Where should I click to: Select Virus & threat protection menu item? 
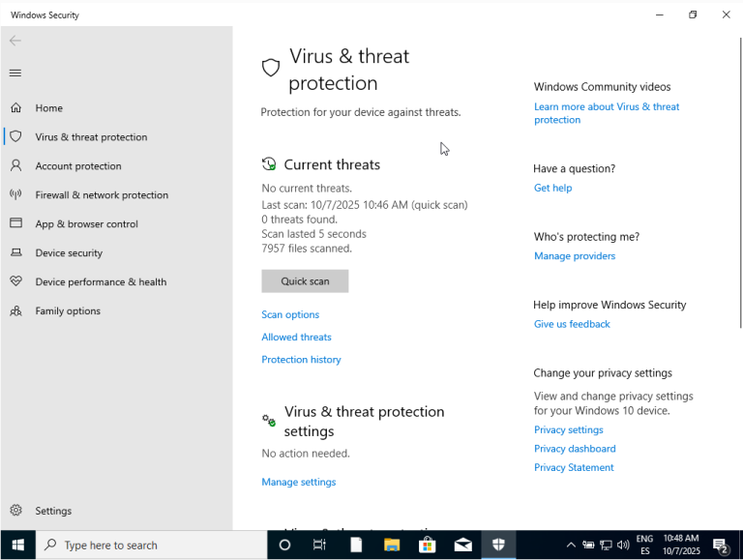[x=91, y=137]
